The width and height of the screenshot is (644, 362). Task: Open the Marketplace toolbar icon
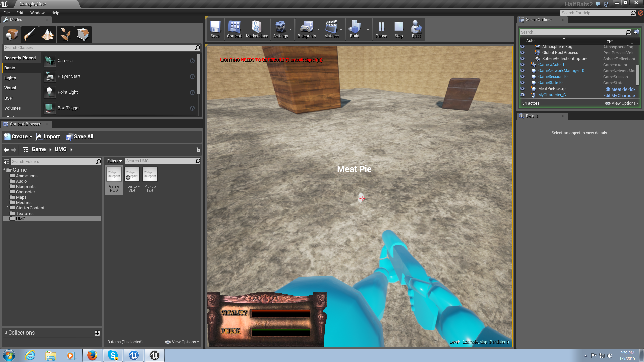coord(257,29)
